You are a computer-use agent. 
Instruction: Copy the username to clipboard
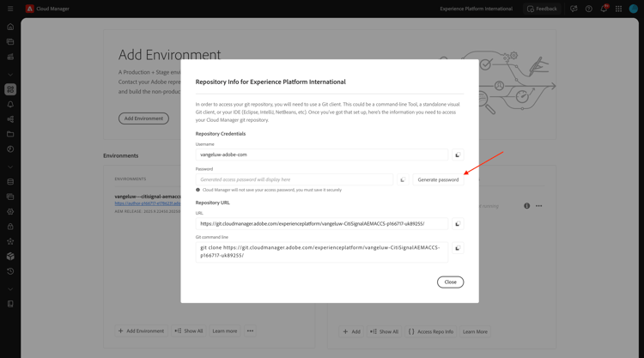click(x=458, y=155)
